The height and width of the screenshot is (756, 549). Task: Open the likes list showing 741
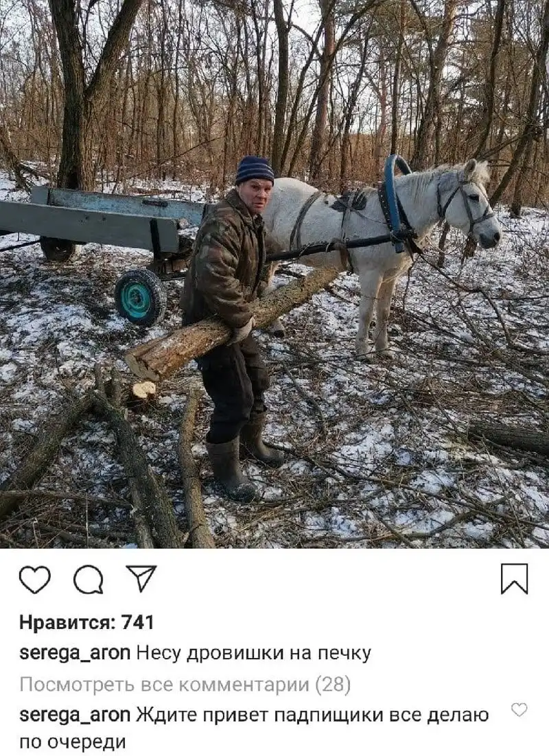87,622
